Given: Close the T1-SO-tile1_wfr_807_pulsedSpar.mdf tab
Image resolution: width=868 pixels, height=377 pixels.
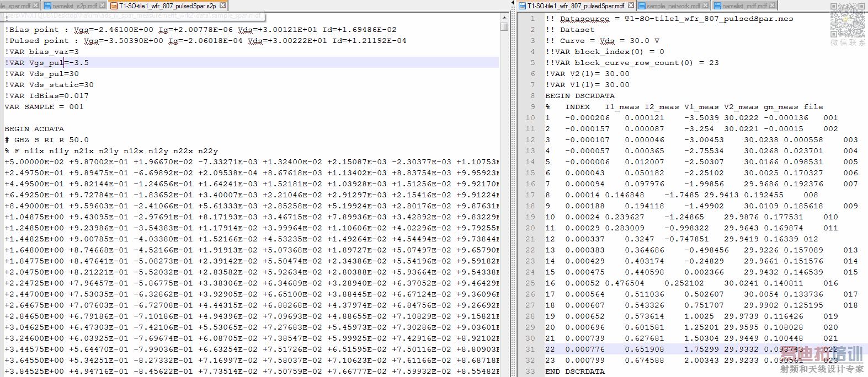Looking at the screenshot, I should (x=631, y=6).
